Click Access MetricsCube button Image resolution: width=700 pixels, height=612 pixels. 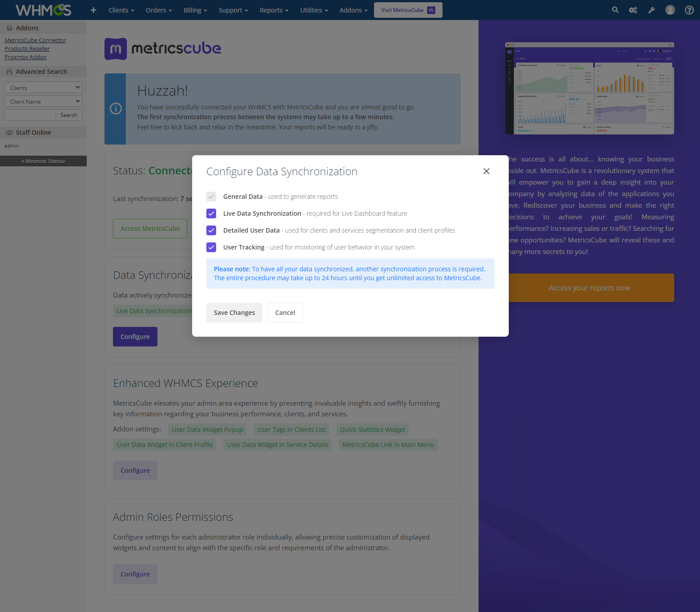click(150, 229)
